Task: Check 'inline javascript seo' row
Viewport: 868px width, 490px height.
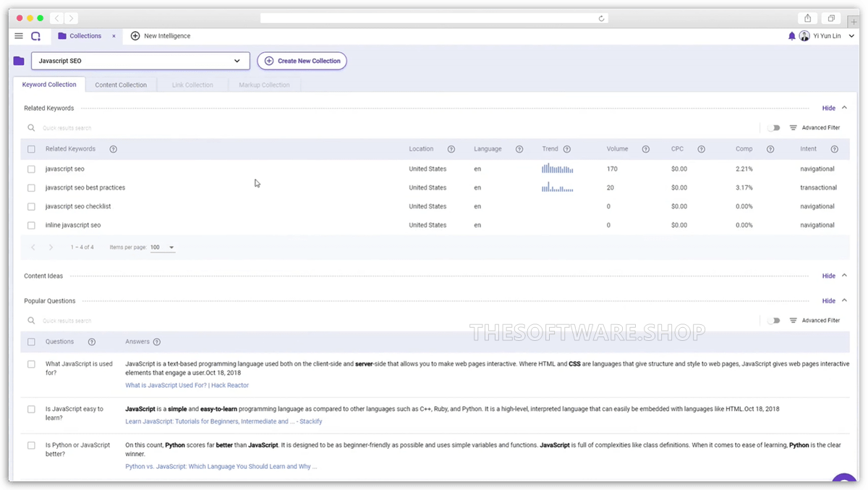Action: (31, 225)
